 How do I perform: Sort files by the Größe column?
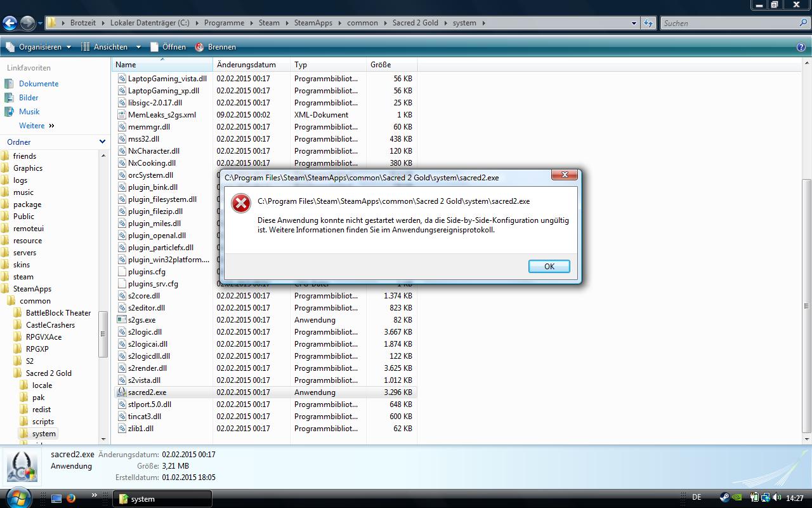391,65
